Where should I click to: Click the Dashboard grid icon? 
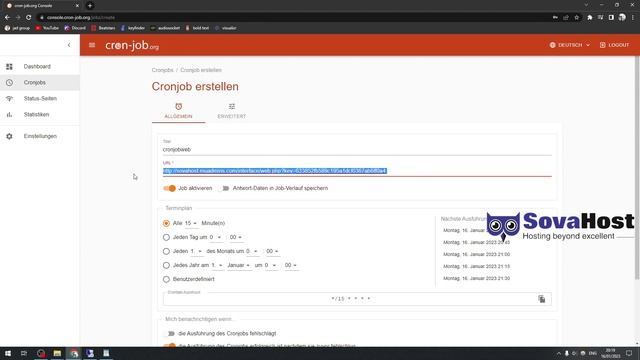coord(9,67)
